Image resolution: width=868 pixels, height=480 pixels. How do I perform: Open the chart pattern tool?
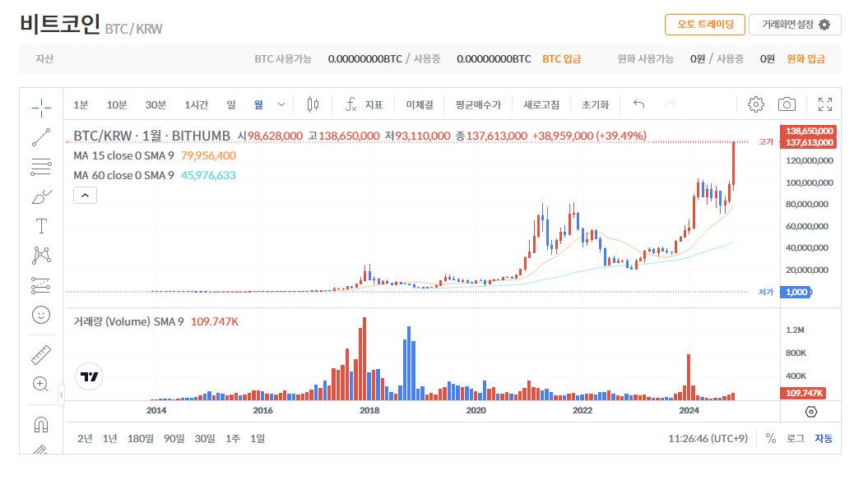[41, 256]
